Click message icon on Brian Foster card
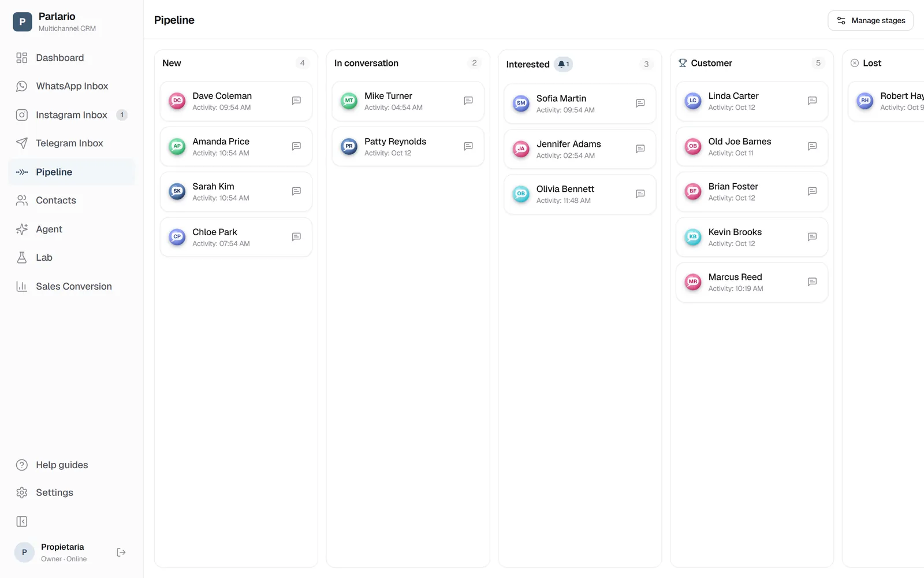This screenshot has height=578, width=924. [x=813, y=191]
